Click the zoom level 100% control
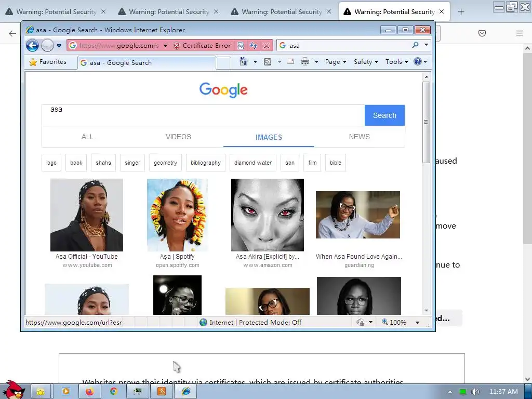The image size is (532, 399). tap(394, 322)
